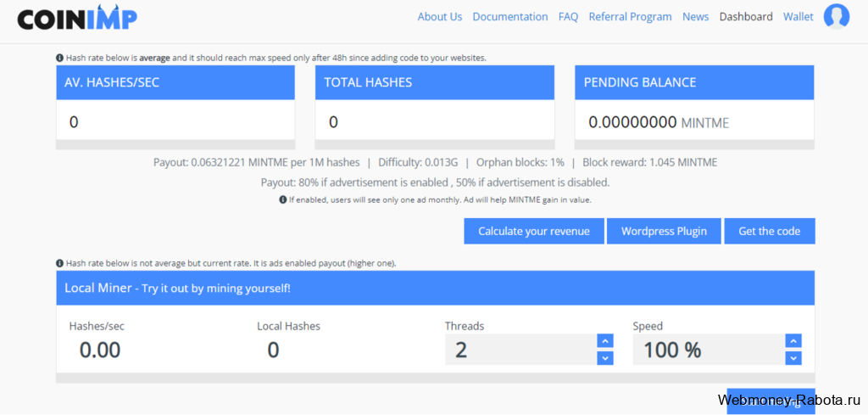Click the Wordpress Plugin button
The width and height of the screenshot is (868, 415).
coord(664,231)
